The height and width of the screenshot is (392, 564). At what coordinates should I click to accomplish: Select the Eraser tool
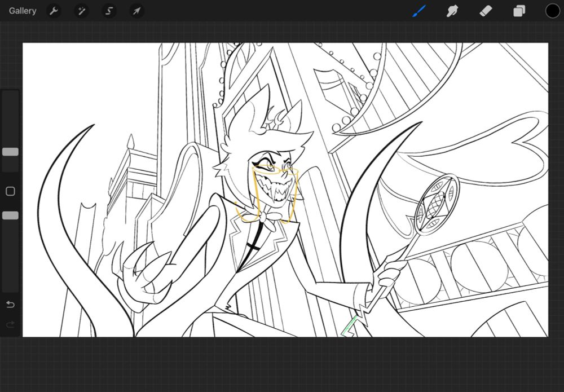tap(486, 11)
